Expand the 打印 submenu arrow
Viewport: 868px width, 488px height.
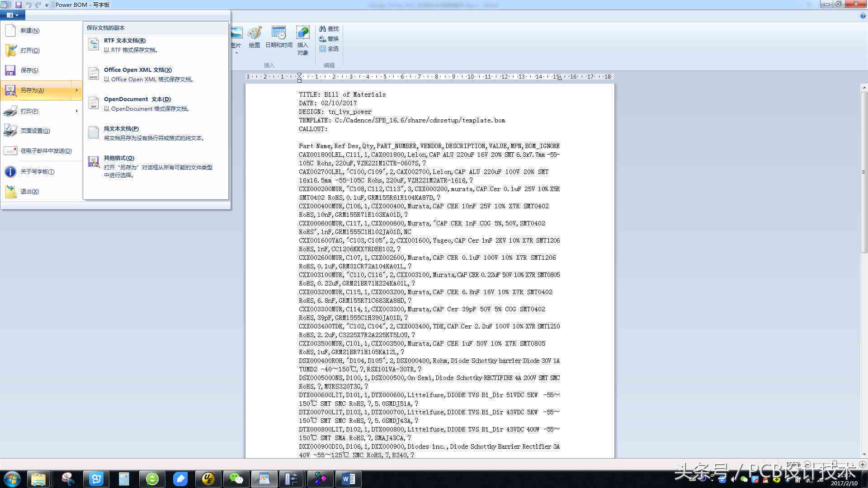coord(76,111)
